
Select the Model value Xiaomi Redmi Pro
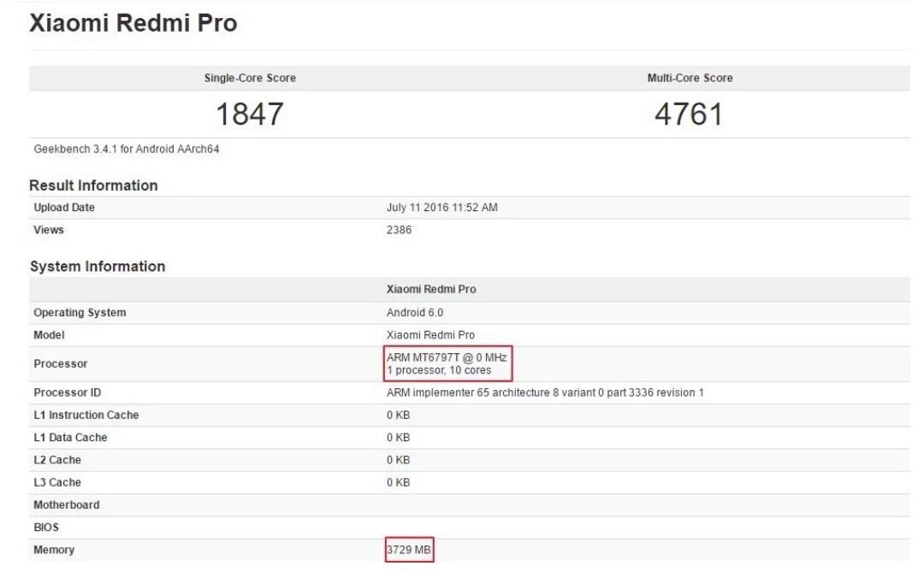(x=430, y=334)
